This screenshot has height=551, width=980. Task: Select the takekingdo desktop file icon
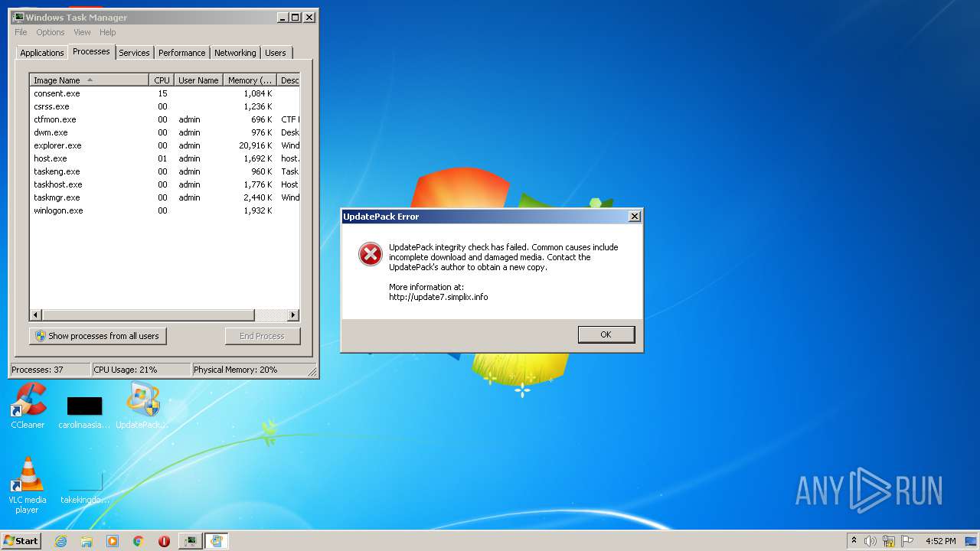(x=84, y=487)
